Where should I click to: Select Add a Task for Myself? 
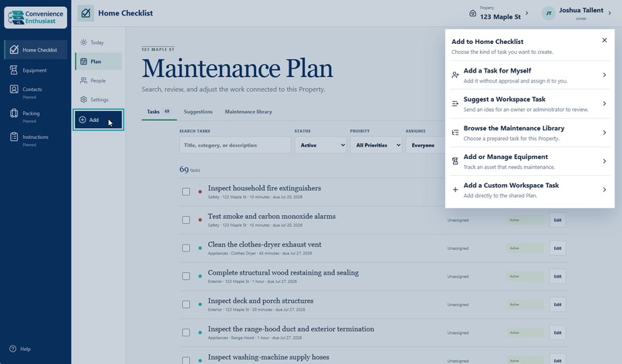tap(530, 75)
